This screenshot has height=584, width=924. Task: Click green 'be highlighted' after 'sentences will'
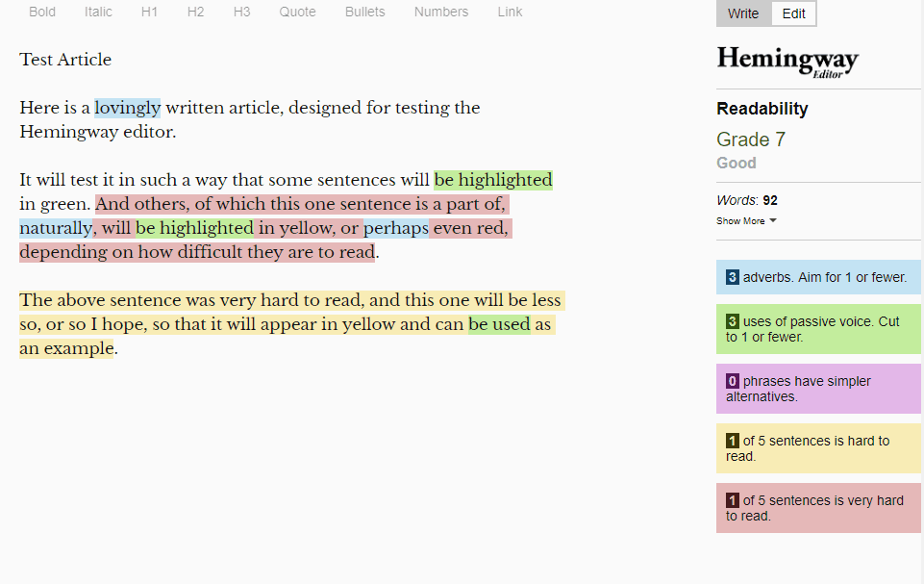coord(493,180)
